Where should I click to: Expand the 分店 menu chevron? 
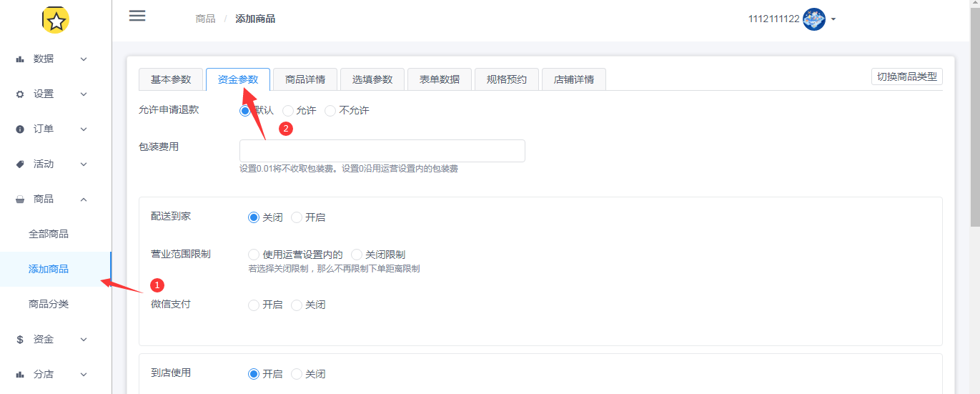click(x=84, y=375)
